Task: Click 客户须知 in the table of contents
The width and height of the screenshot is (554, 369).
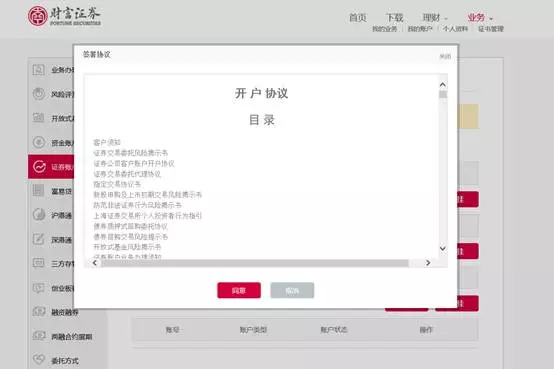Action: point(107,142)
